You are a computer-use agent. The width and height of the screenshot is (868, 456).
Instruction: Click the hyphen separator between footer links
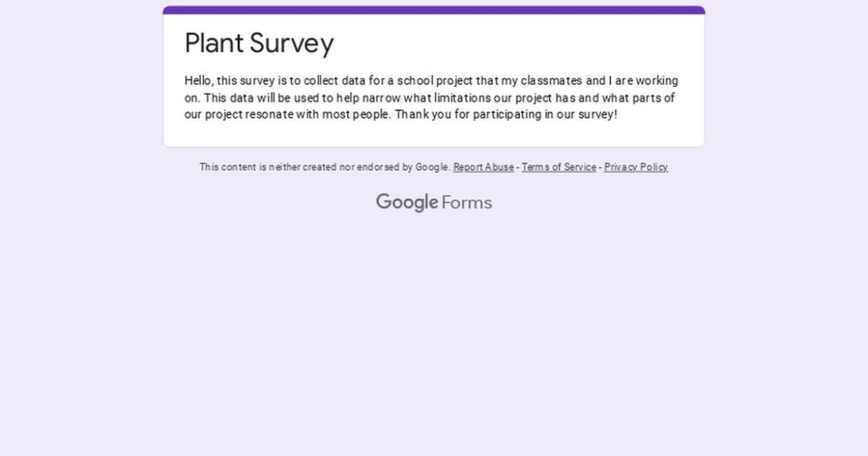(x=517, y=167)
